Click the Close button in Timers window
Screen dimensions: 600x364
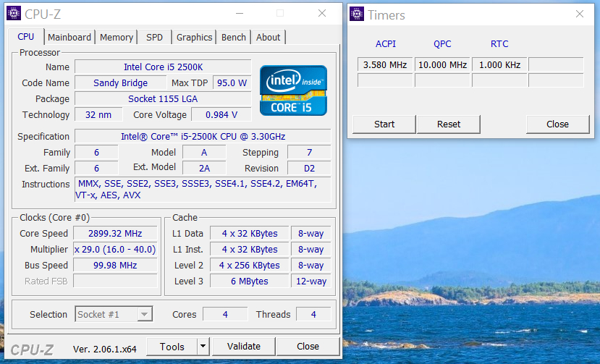557,124
